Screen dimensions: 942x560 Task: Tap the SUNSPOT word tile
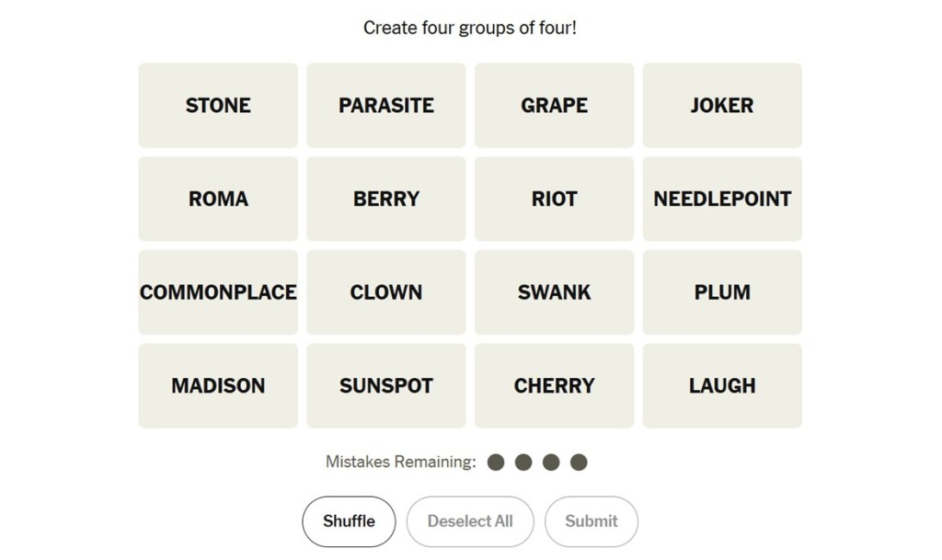(386, 386)
